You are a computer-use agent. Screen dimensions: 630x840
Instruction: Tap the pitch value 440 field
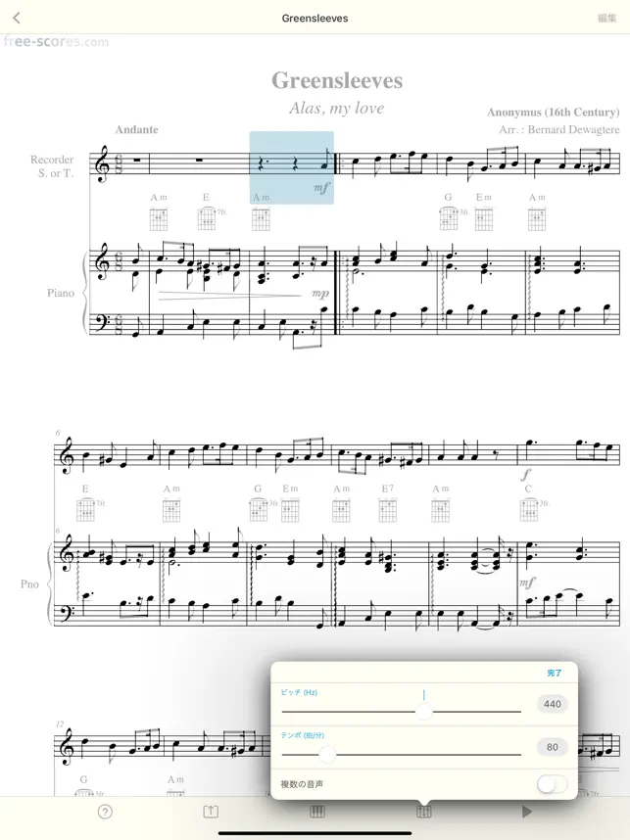pyautogui.click(x=553, y=704)
